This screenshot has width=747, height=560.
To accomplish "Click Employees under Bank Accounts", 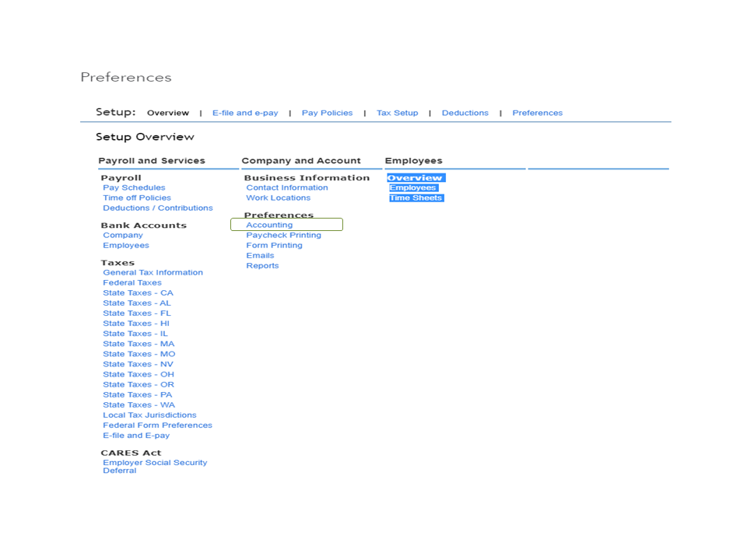I will (x=126, y=245).
